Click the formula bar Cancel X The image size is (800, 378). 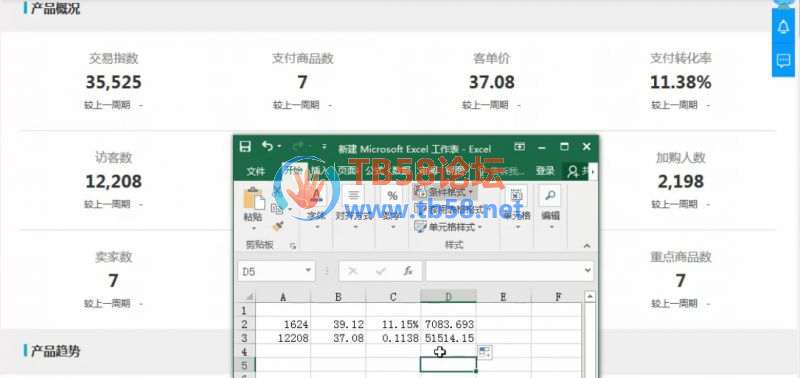point(352,271)
